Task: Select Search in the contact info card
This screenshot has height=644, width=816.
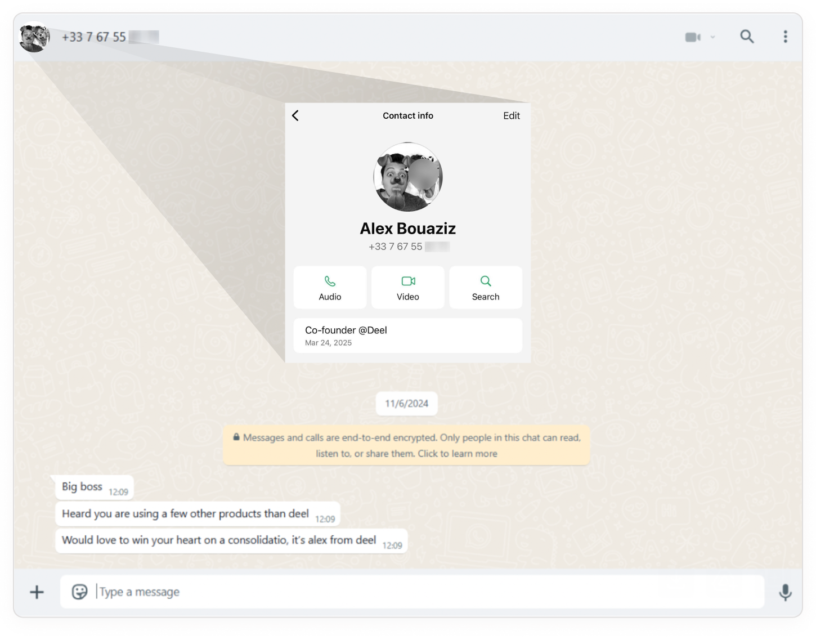Action: 486,288
